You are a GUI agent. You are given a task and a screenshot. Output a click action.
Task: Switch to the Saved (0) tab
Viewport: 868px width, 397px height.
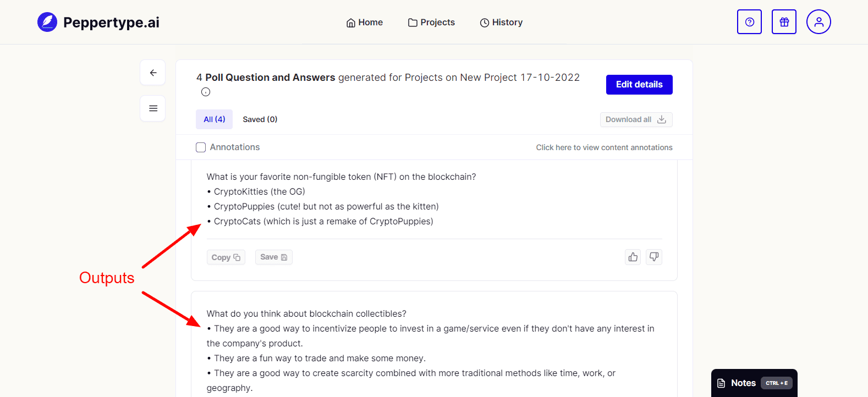click(x=260, y=119)
